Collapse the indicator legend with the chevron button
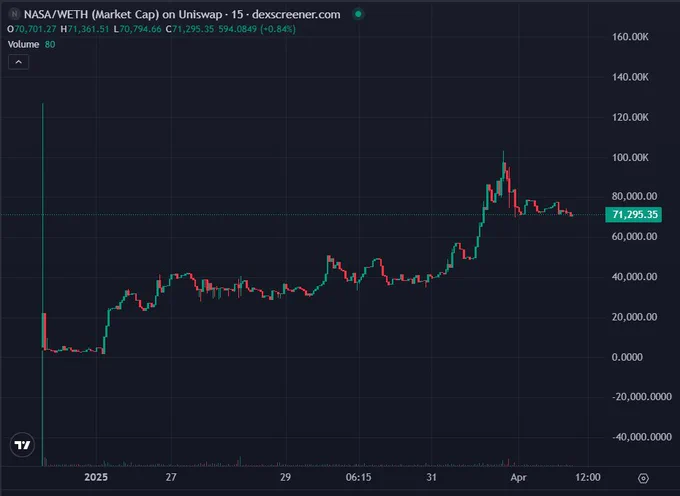This screenshot has height=496, width=680. [19, 62]
